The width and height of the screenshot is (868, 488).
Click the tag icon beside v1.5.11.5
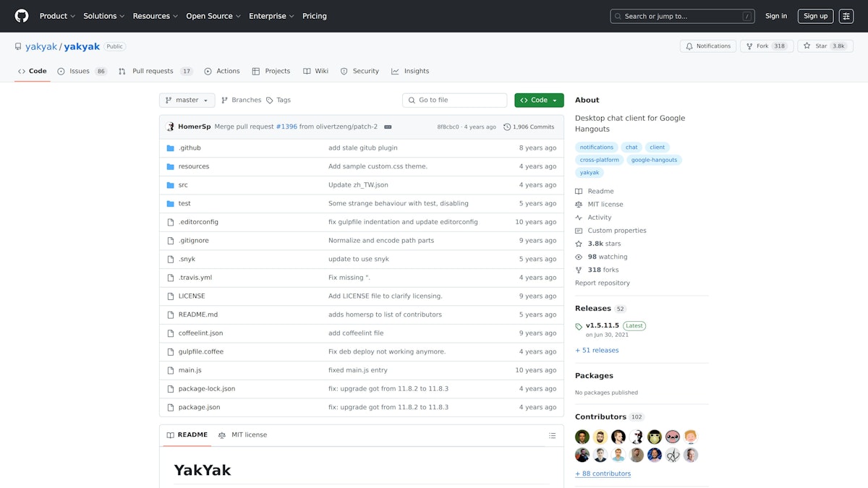coord(577,326)
